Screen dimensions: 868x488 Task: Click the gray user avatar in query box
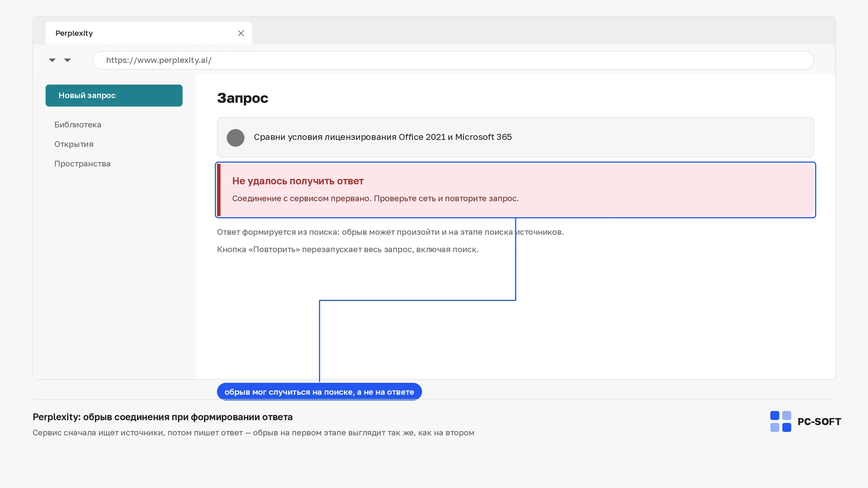click(235, 138)
